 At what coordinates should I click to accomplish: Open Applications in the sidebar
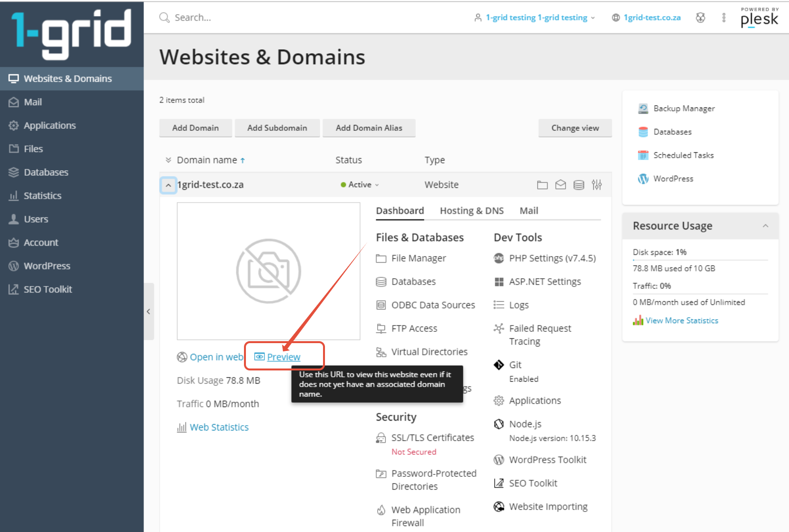click(x=72, y=125)
